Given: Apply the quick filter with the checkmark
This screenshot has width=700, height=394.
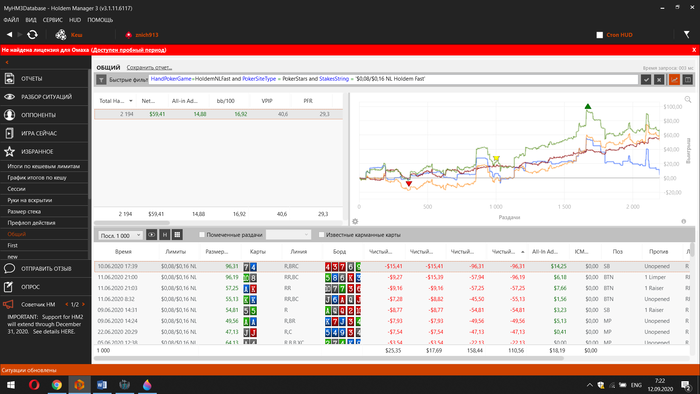Looking at the screenshot, I should (x=646, y=79).
